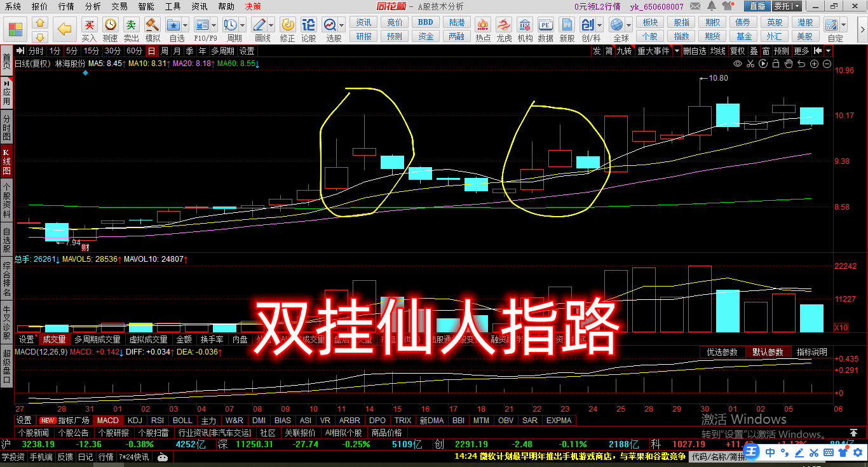
Task: Expand the 画线 drawing tool dropdown arrow
Action: click(273, 25)
